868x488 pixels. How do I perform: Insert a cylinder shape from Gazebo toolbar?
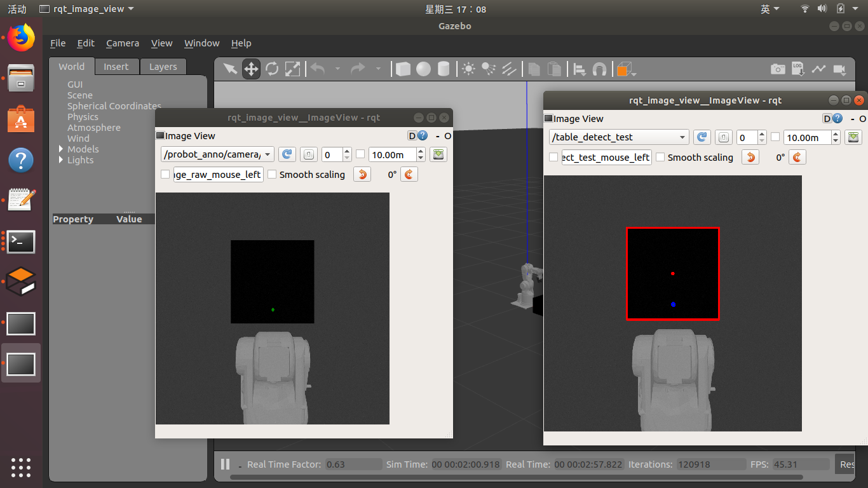pos(444,69)
